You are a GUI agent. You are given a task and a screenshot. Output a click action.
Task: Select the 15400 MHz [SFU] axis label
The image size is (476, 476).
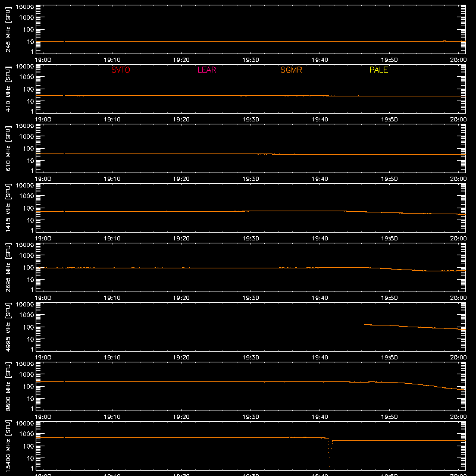(8, 446)
